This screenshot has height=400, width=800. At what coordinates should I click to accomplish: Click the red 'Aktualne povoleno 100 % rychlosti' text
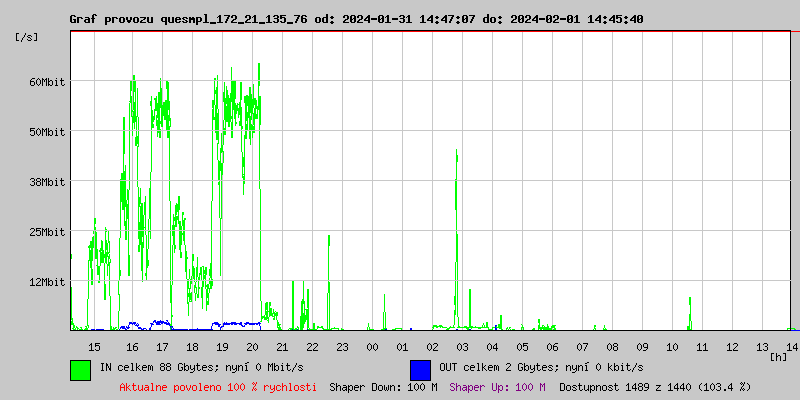[218, 387]
